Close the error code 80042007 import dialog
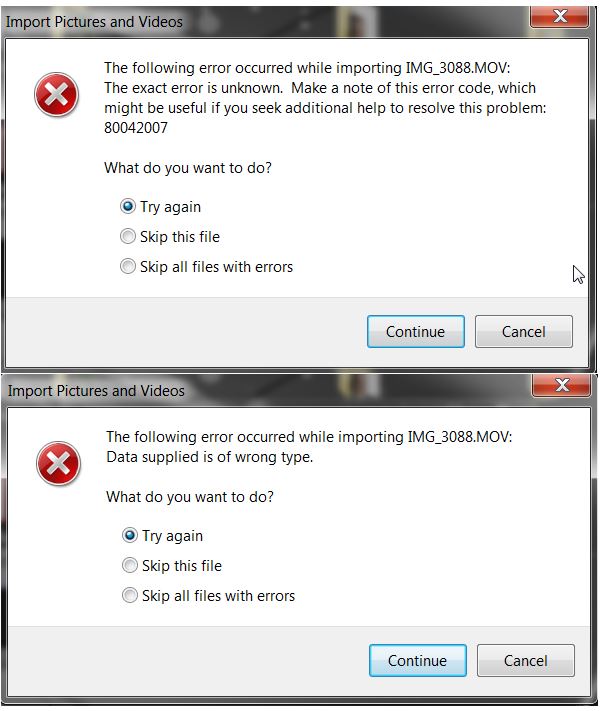The width and height of the screenshot is (601, 711). coord(560,16)
